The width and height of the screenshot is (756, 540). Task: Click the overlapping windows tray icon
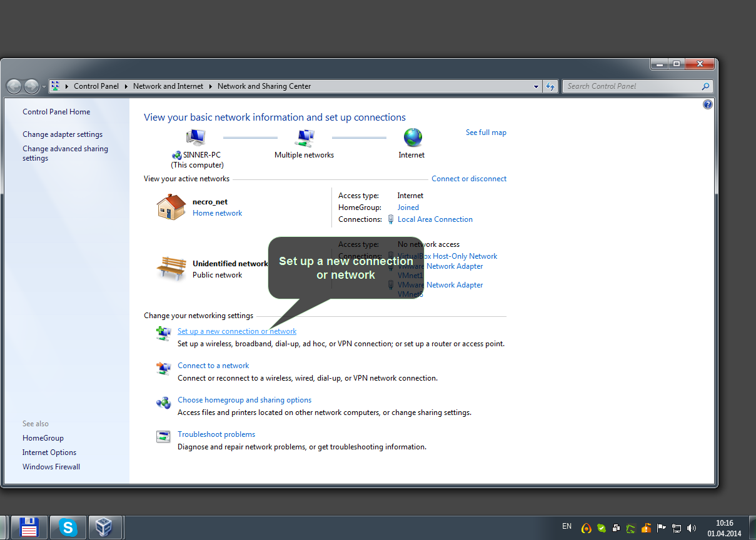pos(617,528)
